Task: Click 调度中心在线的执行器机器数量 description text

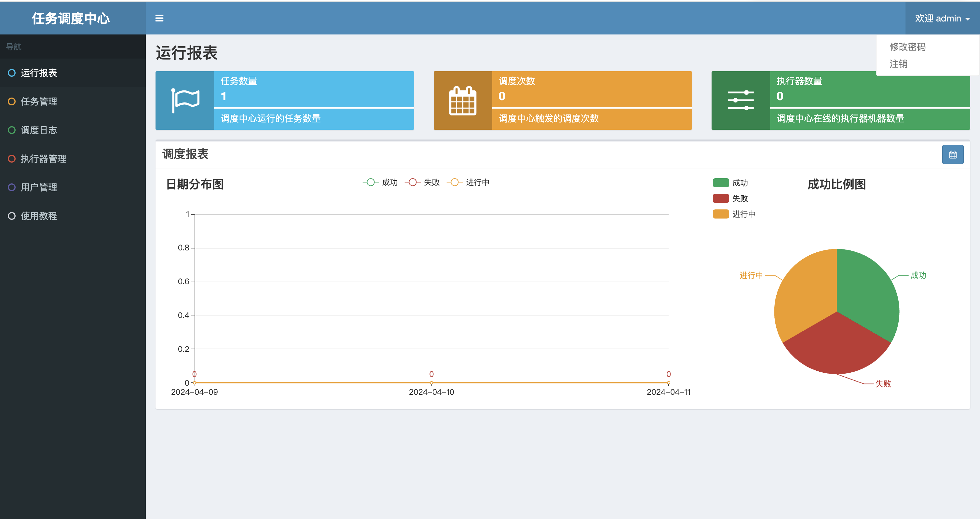Action: coord(840,118)
